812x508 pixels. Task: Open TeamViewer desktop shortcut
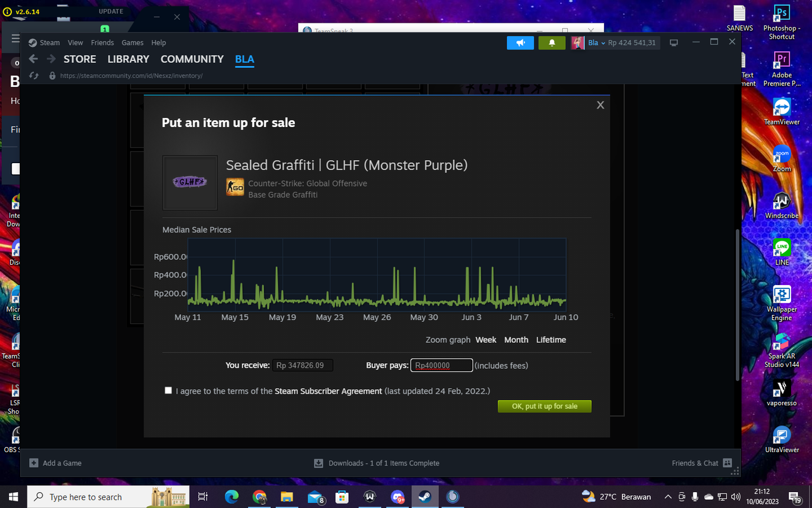click(782, 112)
